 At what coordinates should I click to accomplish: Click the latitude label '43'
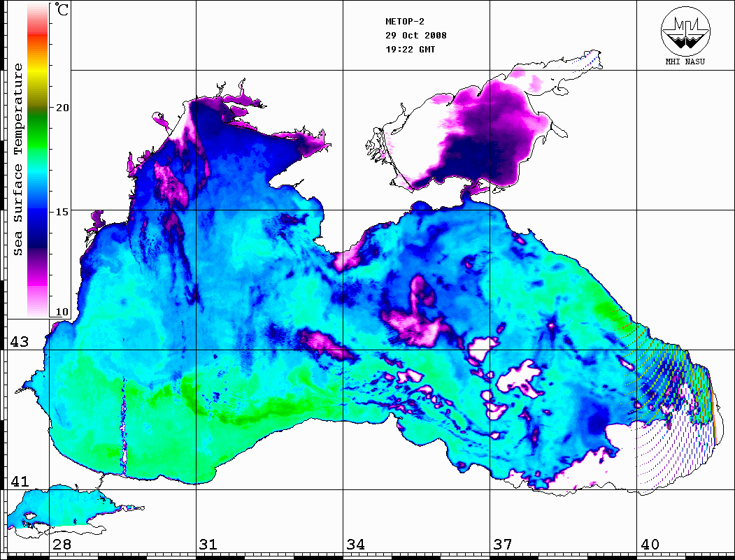(19, 342)
